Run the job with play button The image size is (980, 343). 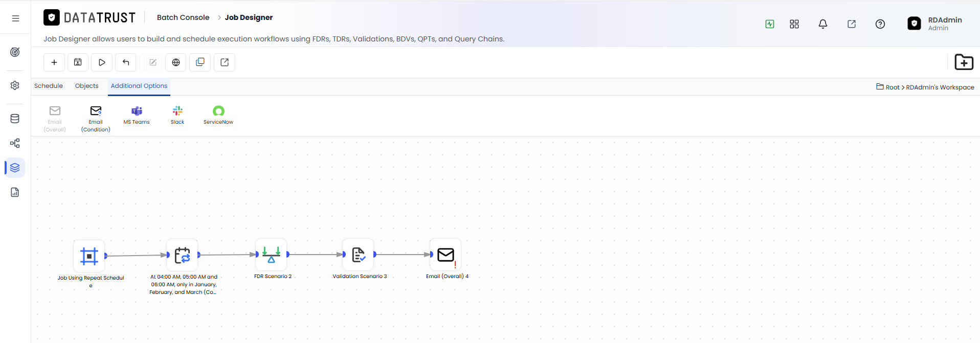pyautogui.click(x=102, y=62)
